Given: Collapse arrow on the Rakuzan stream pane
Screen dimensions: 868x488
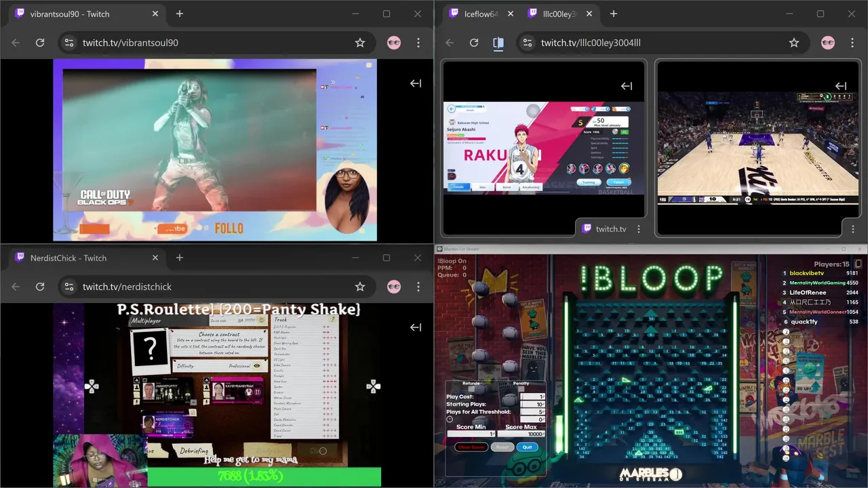Looking at the screenshot, I should pyautogui.click(x=627, y=86).
